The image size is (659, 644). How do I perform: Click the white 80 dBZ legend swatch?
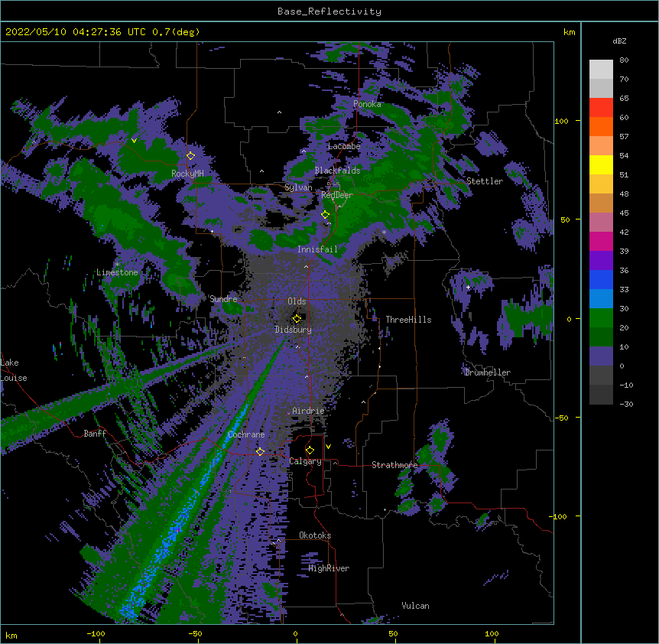601,70
